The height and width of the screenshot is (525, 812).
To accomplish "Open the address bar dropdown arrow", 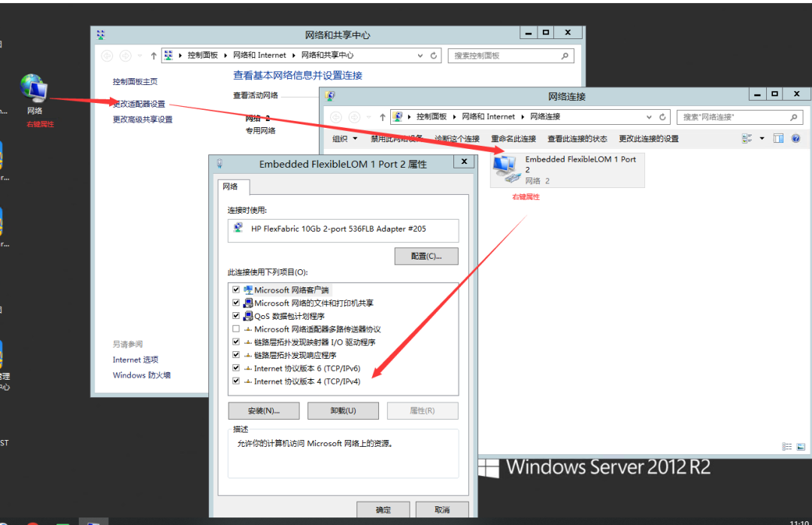I will coord(648,117).
